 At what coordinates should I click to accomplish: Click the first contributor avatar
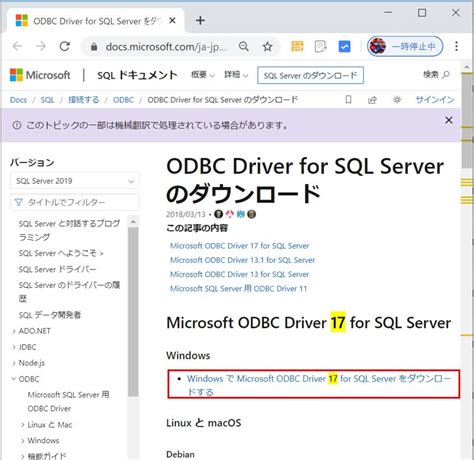pyautogui.click(x=218, y=214)
